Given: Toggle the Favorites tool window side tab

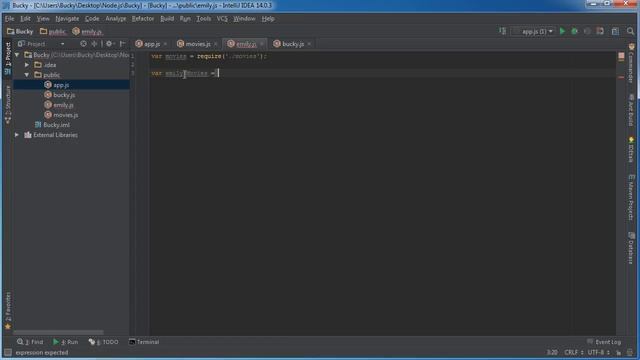Looking at the screenshot, I should point(7,311).
